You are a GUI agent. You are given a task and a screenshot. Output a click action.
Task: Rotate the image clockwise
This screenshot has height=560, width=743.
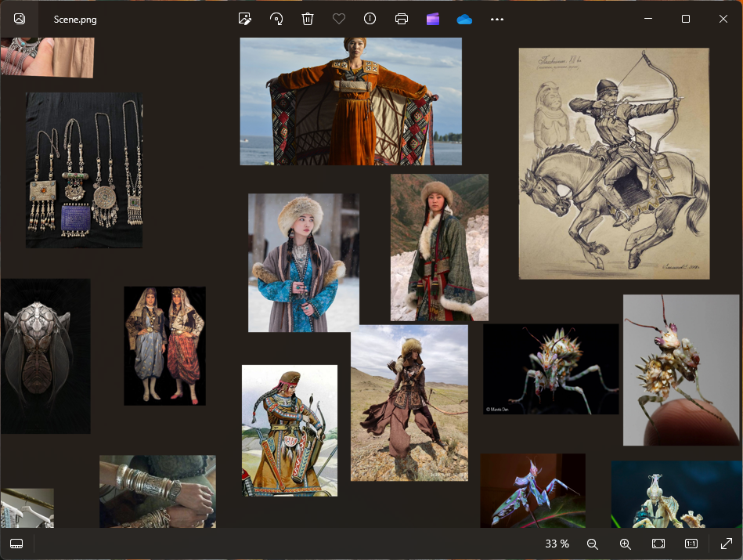point(276,19)
